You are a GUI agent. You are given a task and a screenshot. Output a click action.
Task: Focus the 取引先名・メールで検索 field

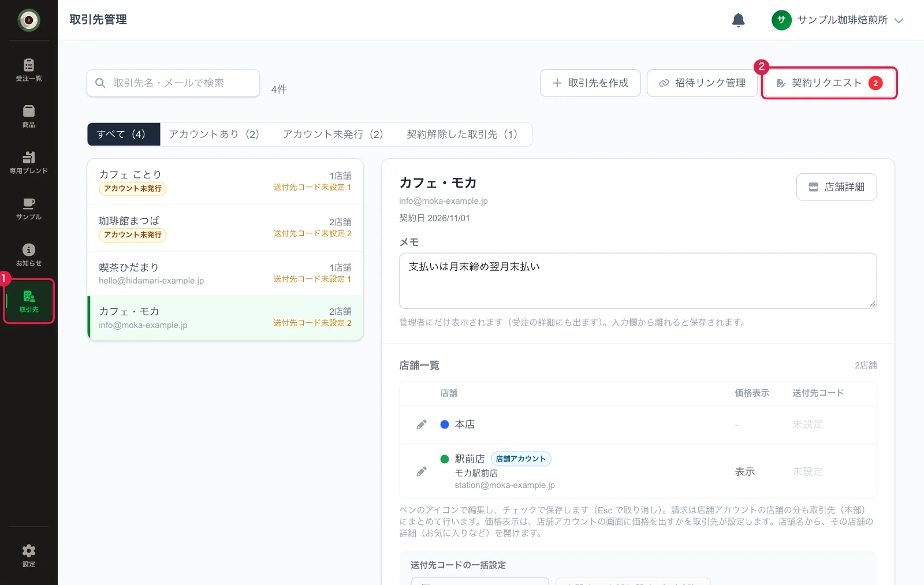pos(173,83)
